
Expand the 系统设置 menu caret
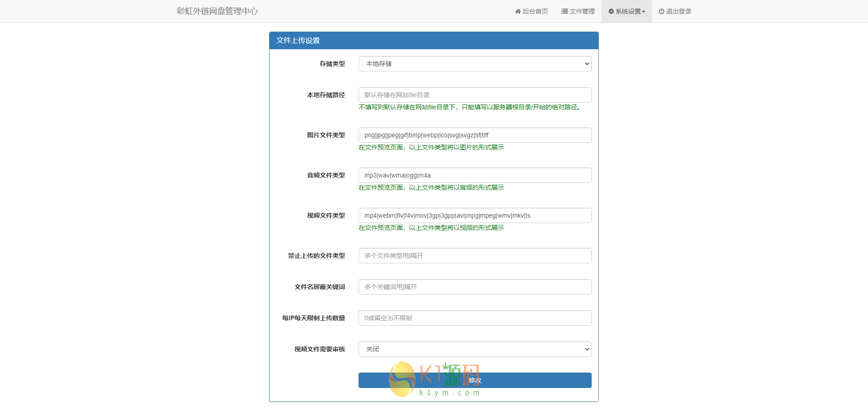[644, 12]
